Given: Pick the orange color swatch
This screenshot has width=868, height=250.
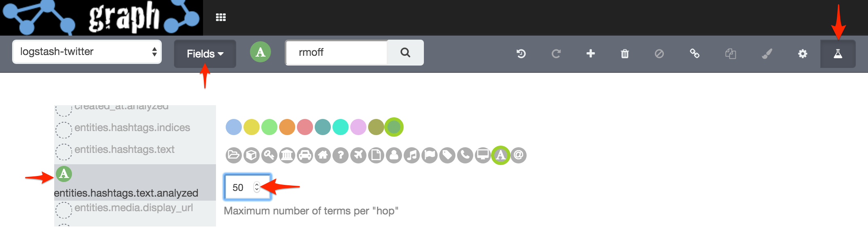Looking at the screenshot, I should point(287,127).
